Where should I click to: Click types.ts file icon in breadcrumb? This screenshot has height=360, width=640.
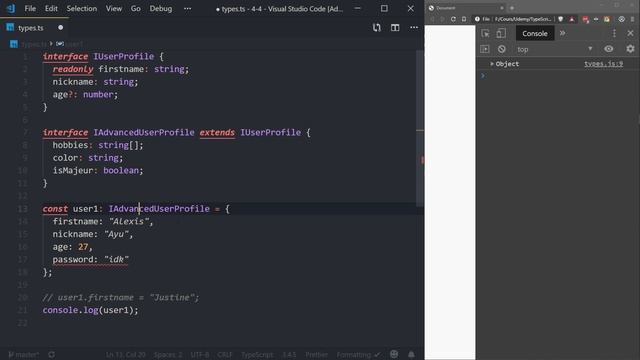(x=14, y=44)
